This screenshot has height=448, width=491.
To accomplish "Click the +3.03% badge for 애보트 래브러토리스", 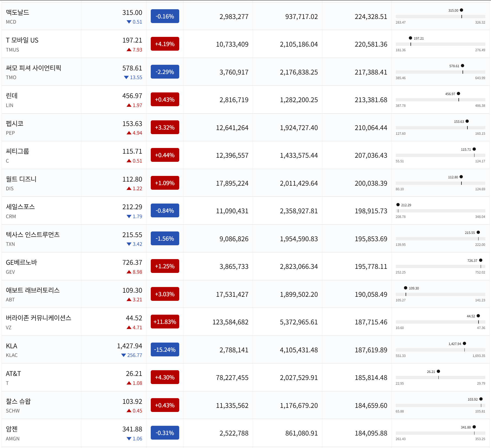I will pos(165,294).
